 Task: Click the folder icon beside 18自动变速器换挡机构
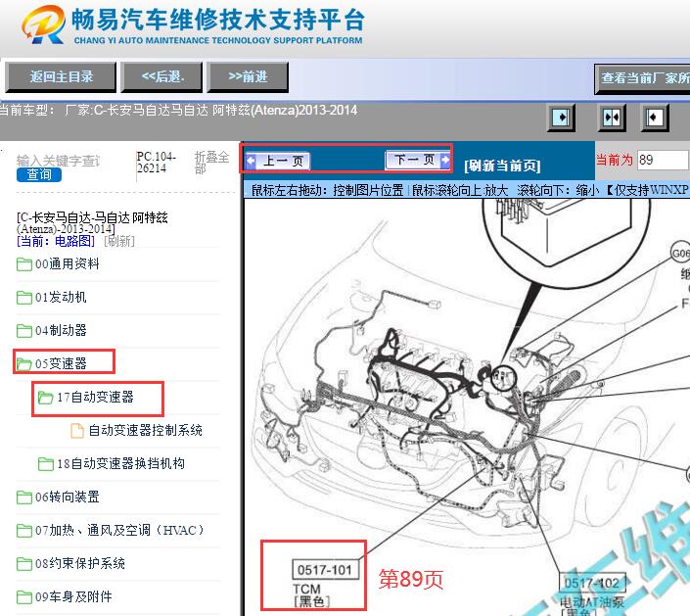click(46, 464)
